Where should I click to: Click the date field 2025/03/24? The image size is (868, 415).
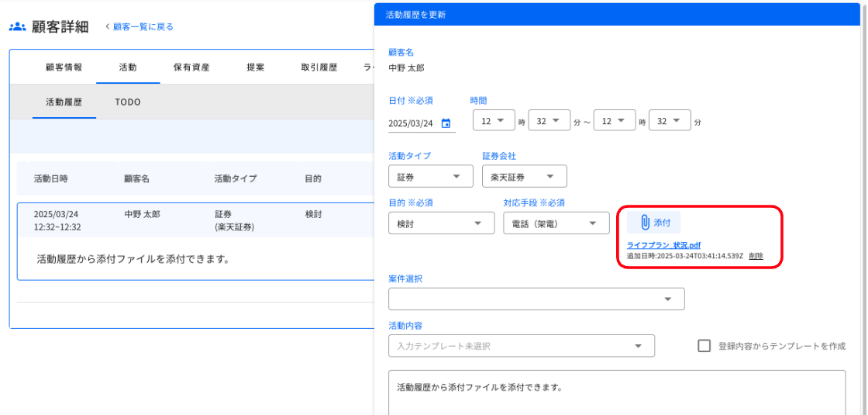pyautogui.click(x=422, y=123)
